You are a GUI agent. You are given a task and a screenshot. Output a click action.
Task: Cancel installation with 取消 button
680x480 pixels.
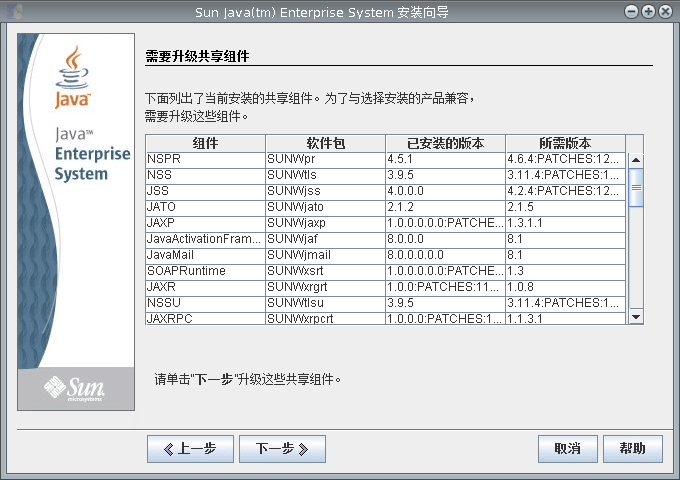click(568, 449)
